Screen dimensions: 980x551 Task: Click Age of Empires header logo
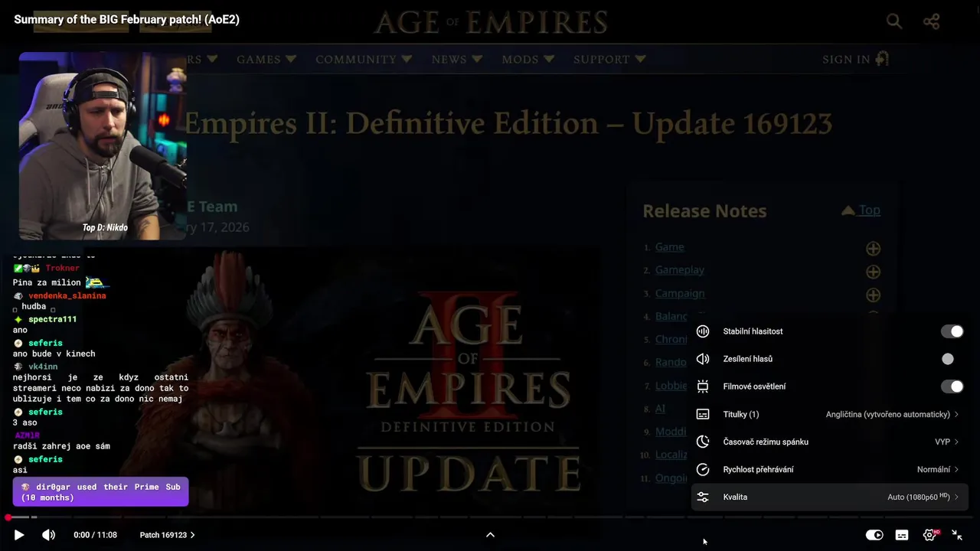pos(490,22)
